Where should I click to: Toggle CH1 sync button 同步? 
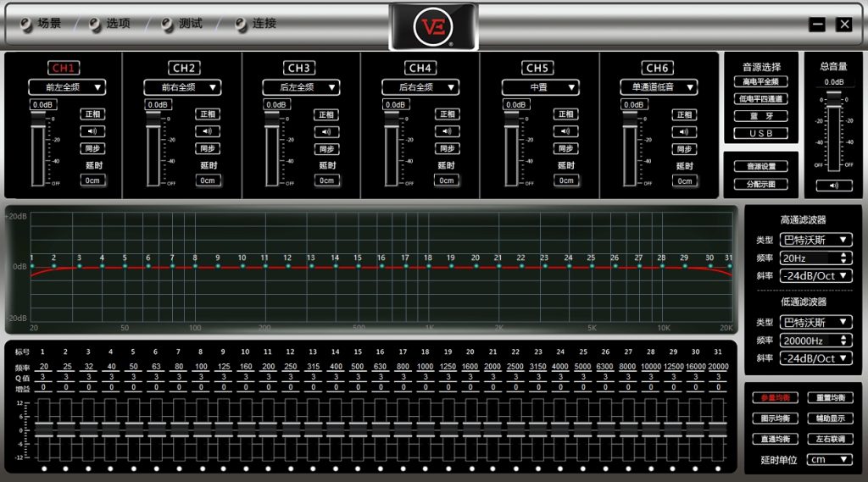click(92, 148)
